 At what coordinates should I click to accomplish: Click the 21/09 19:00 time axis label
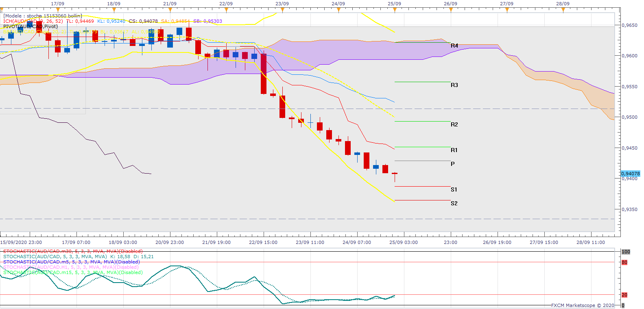click(216, 242)
